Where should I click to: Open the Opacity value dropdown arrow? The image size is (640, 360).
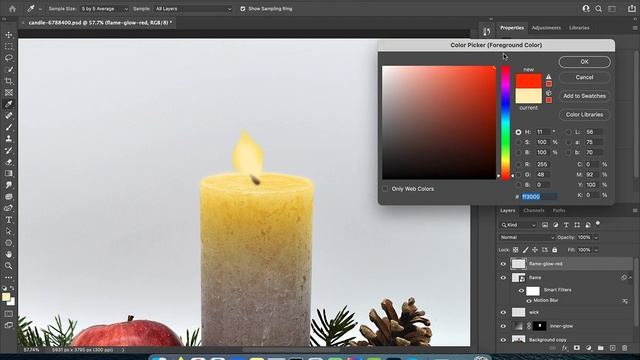click(596, 237)
